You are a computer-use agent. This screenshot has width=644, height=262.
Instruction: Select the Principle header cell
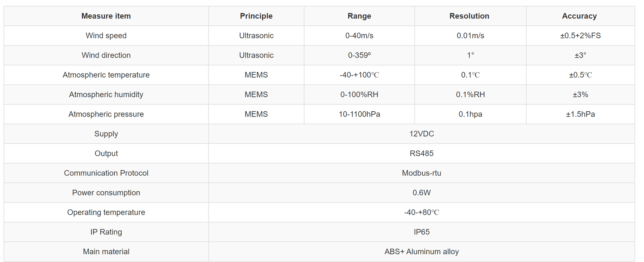pyautogui.click(x=256, y=16)
